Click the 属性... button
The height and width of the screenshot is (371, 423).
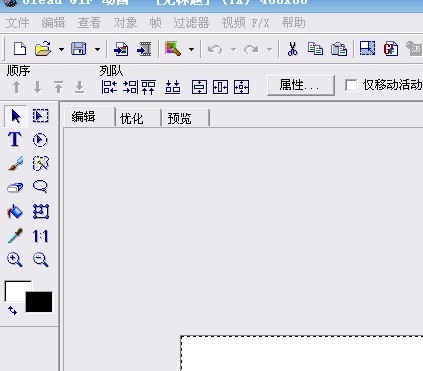click(301, 85)
